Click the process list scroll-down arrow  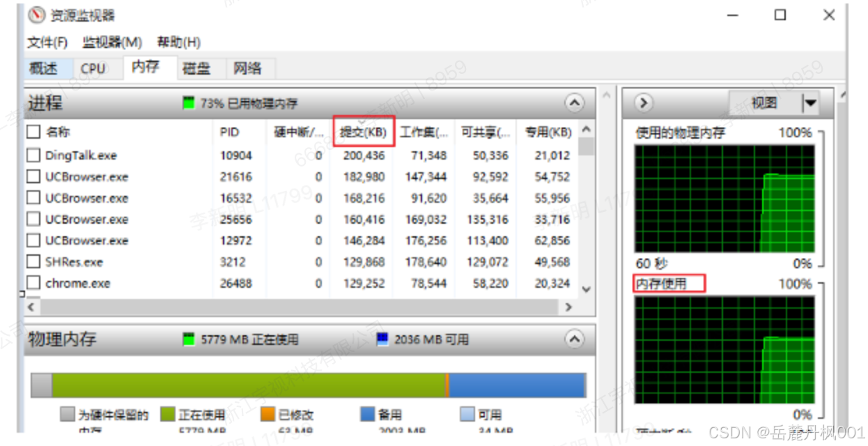587,289
